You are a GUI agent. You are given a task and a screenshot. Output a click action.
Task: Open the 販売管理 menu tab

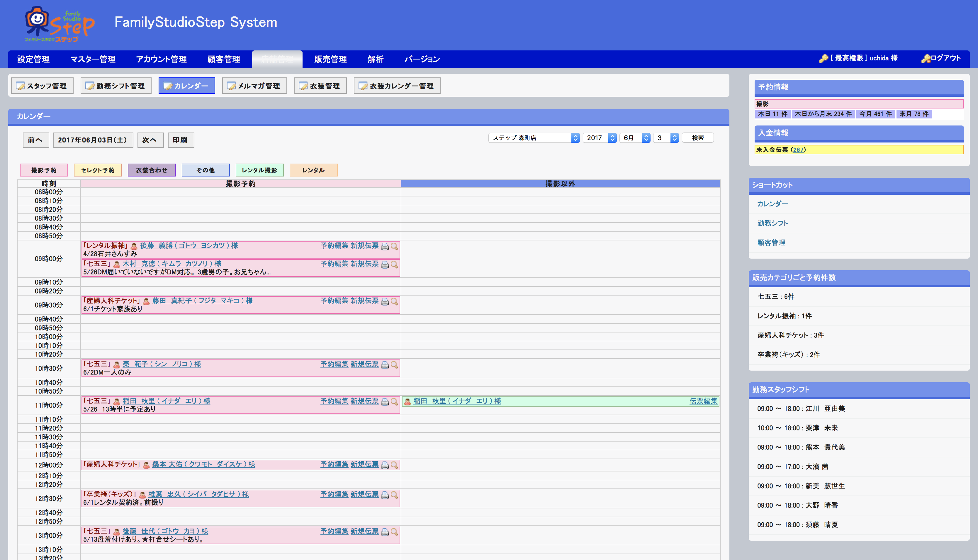(330, 59)
